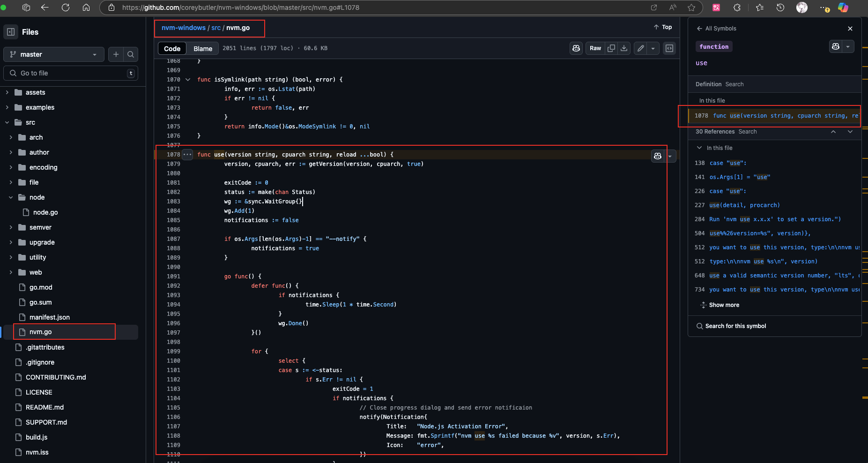
Task: Select the Code tab
Action: (x=171, y=48)
